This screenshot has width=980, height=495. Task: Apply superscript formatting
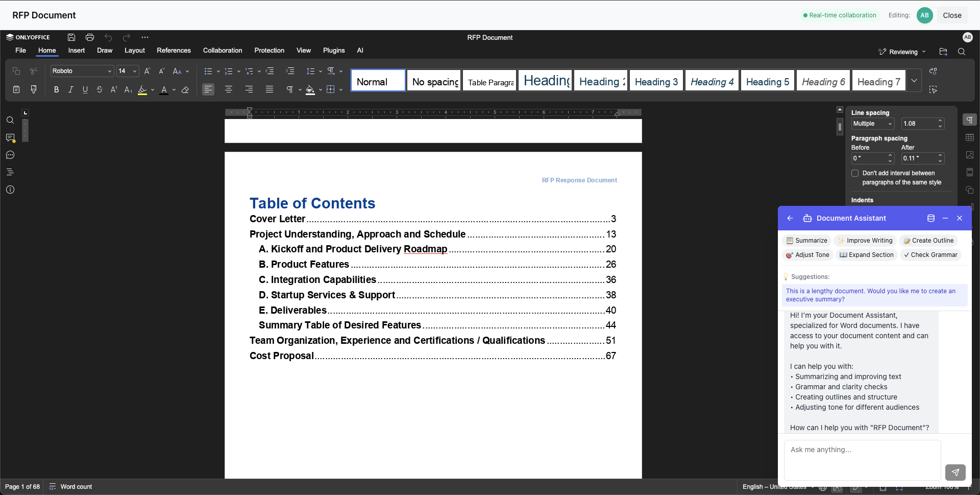tap(114, 89)
